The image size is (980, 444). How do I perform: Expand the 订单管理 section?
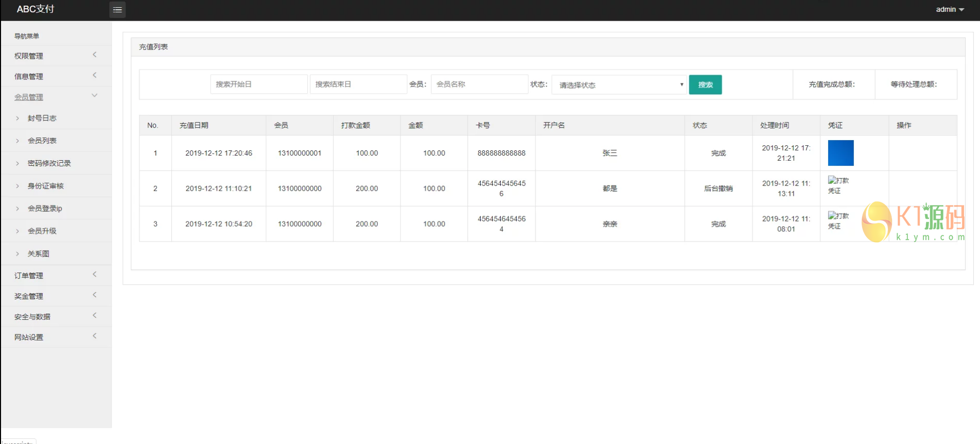pos(56,276)
